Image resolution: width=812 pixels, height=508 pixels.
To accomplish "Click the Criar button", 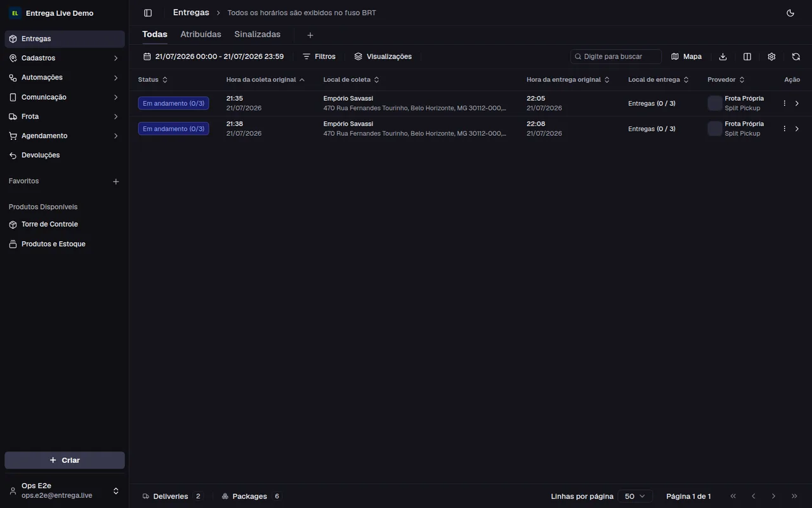I will pos(65,460).
